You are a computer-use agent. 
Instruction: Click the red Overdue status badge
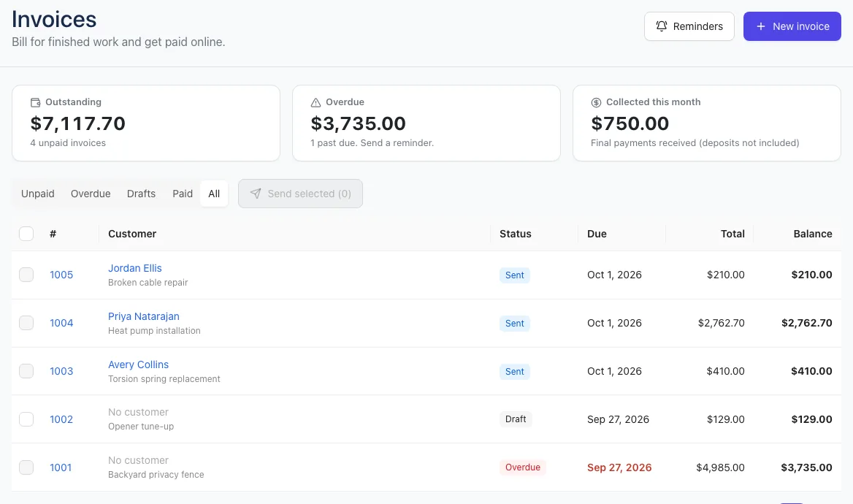point(523,467)
